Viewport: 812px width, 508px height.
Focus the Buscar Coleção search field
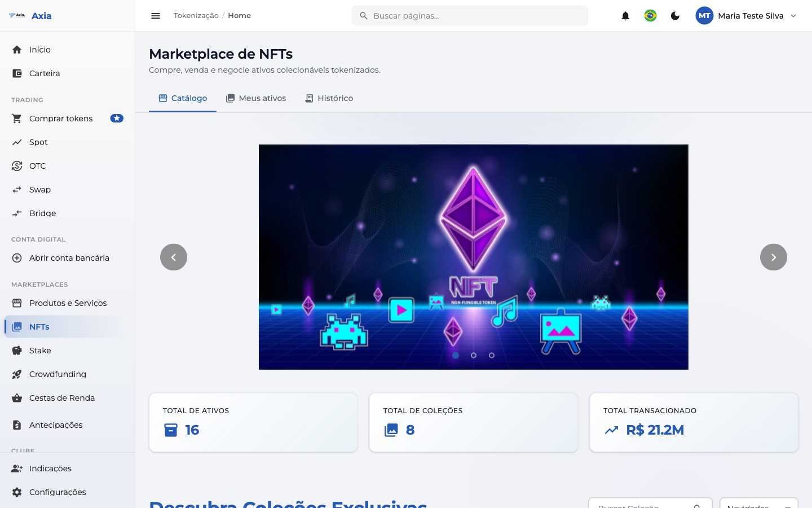(x=650, y=504)
